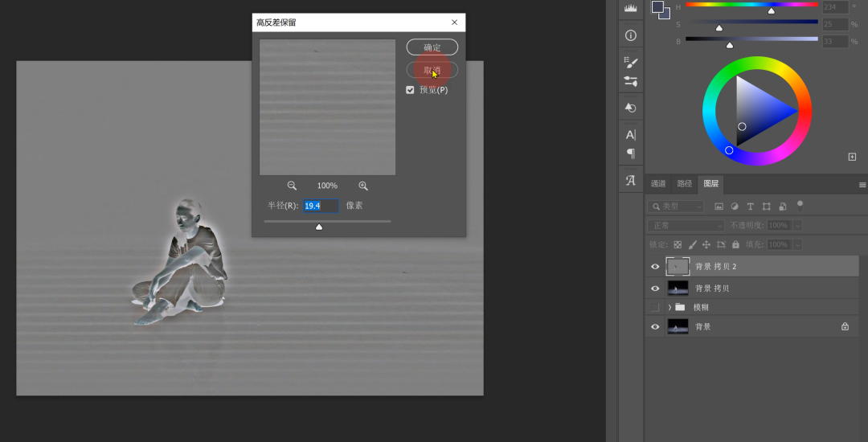The height and width of the screenshot is (442, 868).
Task: Toggle the layer filtering switch
Action: 800,205
